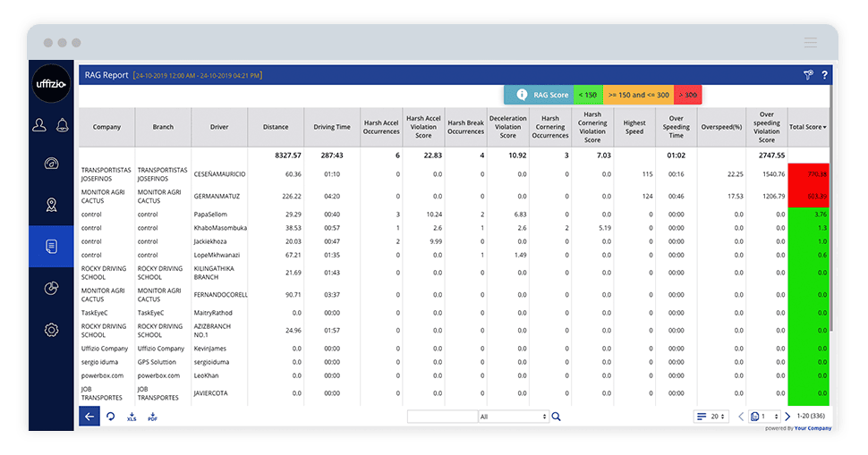Select driver LeoKhan
This screenshot has height=455, width=868.
[x=206, y=376]
